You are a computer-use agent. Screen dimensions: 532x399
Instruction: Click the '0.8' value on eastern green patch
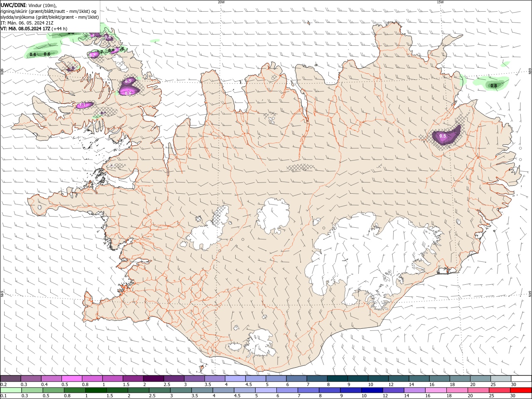click(494, 86)
